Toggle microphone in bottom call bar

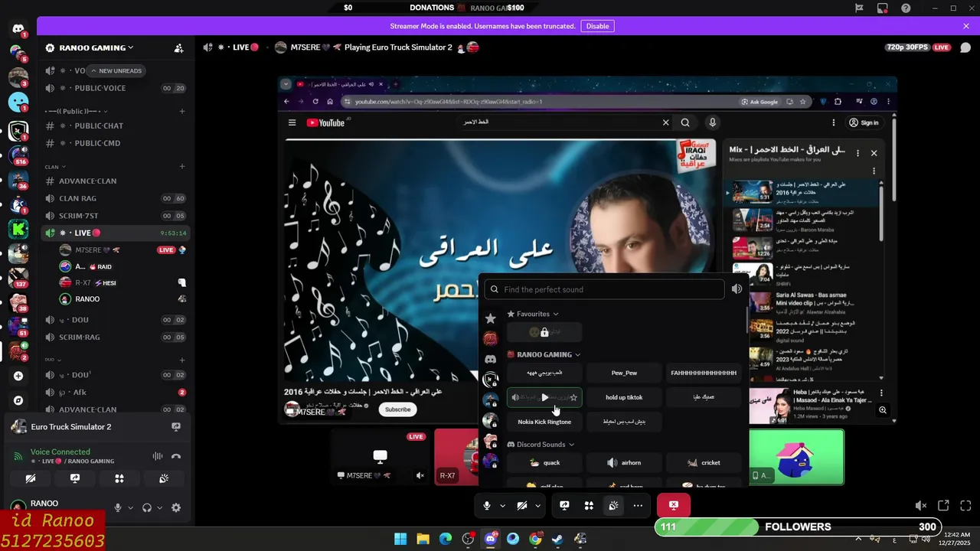[486, 505]
